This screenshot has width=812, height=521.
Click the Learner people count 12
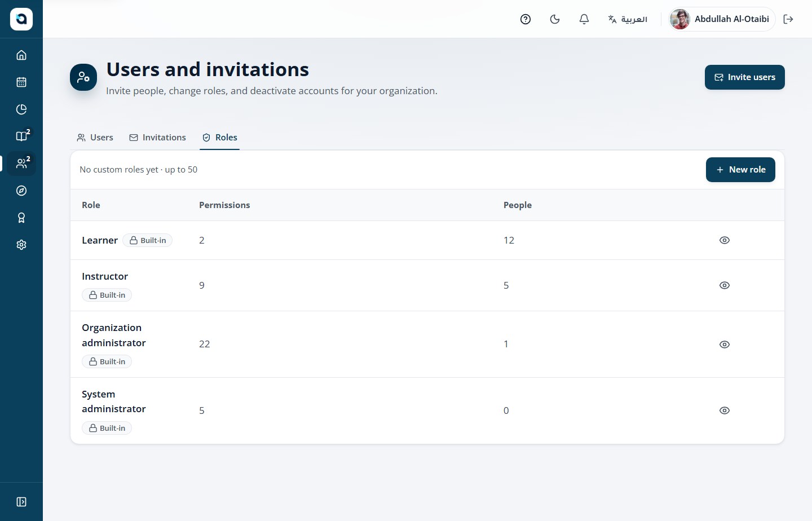[509, 240]
